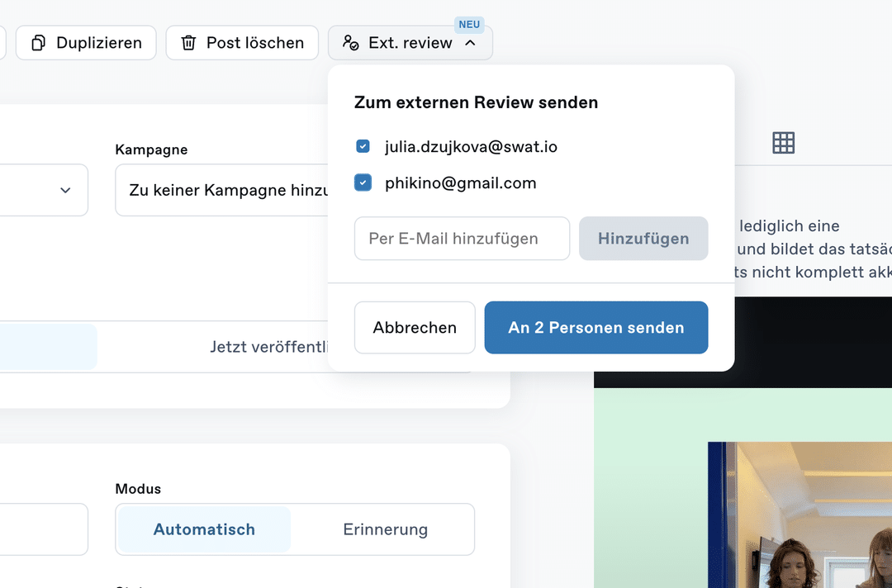Viewport: 892px width, 588px height.
Task: Uncheck phikino@gmail.com checkbox
Action: click(x=363, y=183)
